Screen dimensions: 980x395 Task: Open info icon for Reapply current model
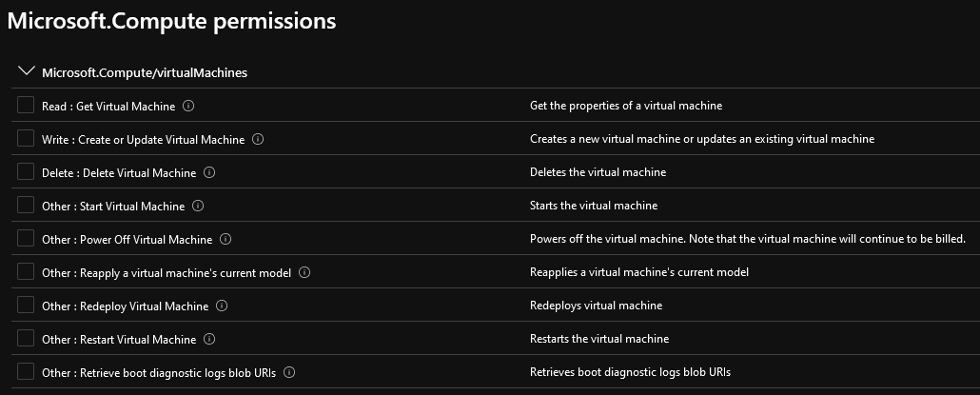pyautogui.click(x=304, y=272)
